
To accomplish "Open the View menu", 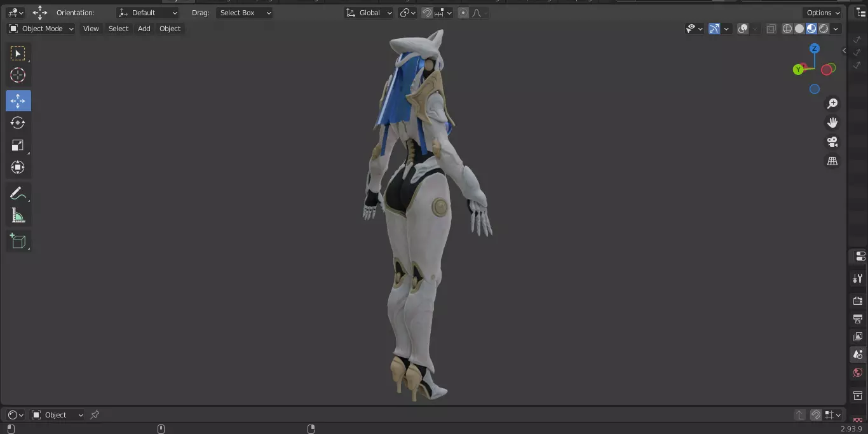I will (91, 29).
